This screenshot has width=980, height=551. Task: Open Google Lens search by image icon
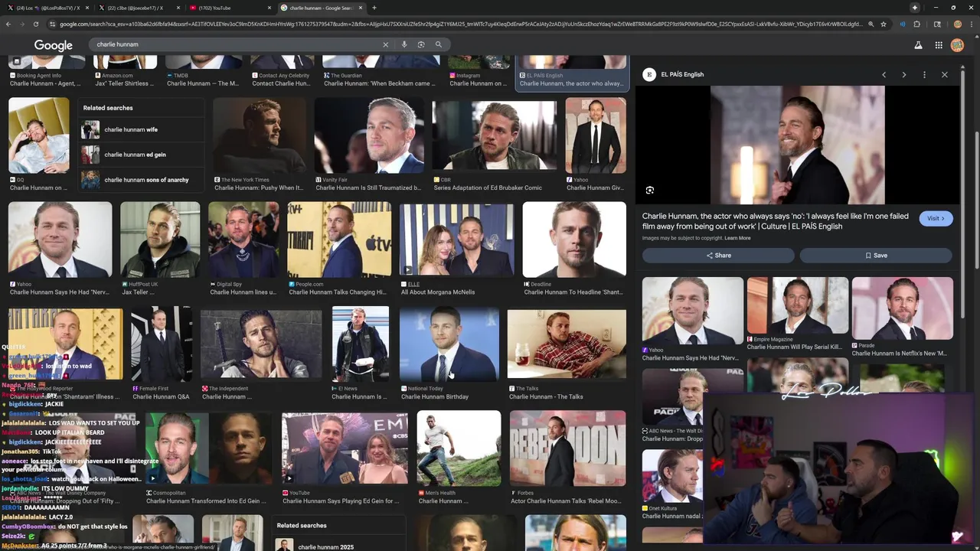pos(421,44)
